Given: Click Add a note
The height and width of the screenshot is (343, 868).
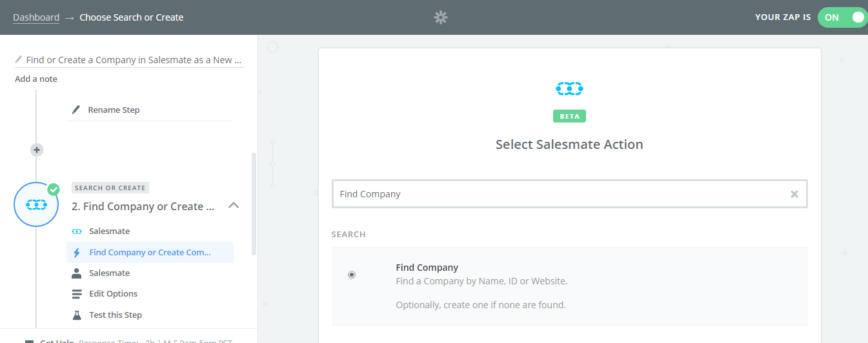Looking at the screenshot, I should pos(36,79).
